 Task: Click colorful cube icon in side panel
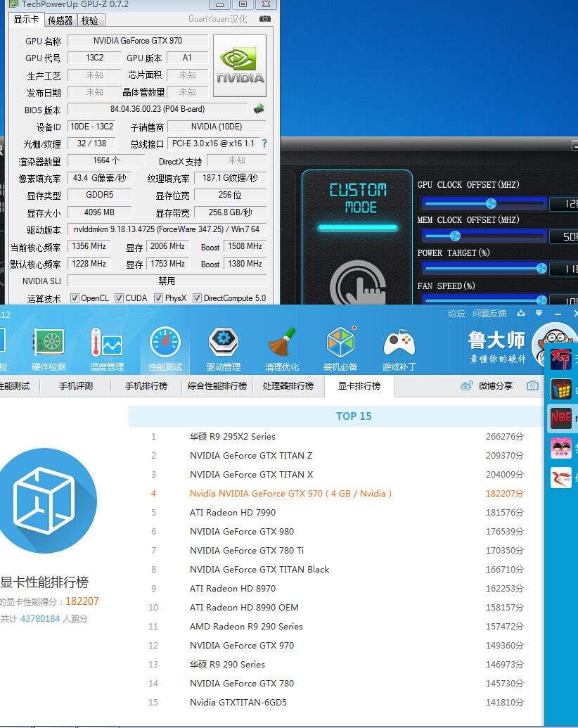561,389
